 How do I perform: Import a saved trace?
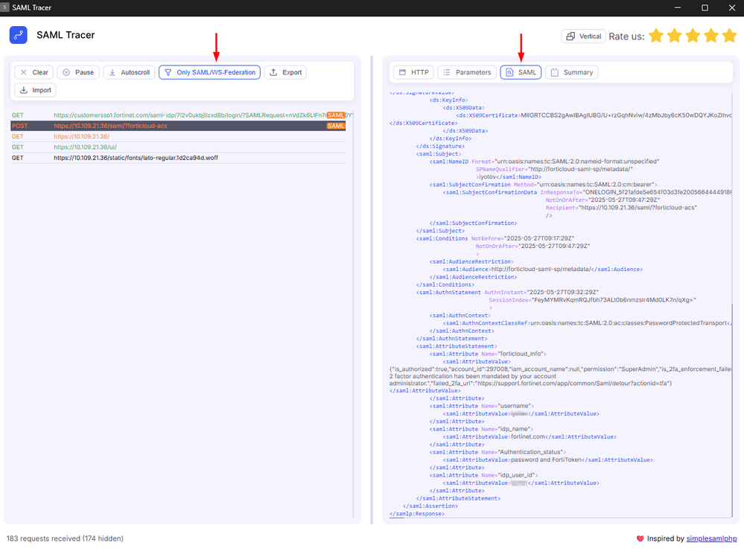coord(35,90)
